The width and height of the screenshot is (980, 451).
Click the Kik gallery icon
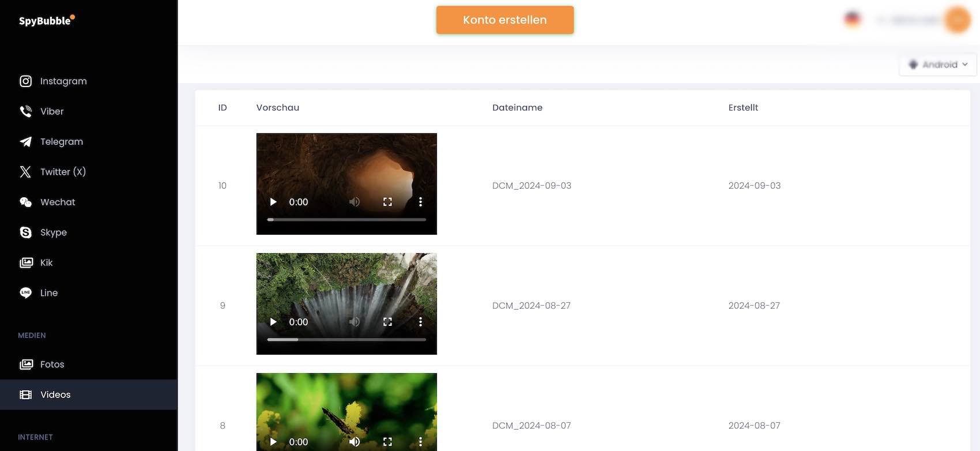point(26,263)
